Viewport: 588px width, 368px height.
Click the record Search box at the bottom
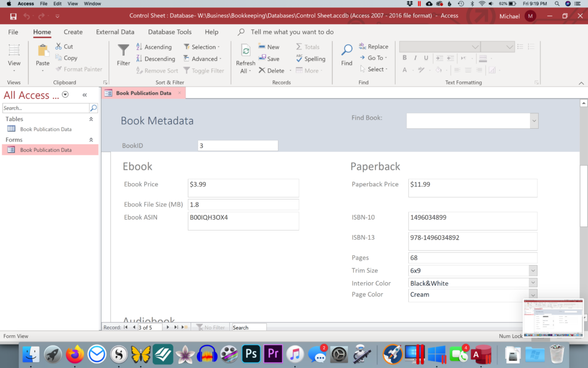(249, 327)
